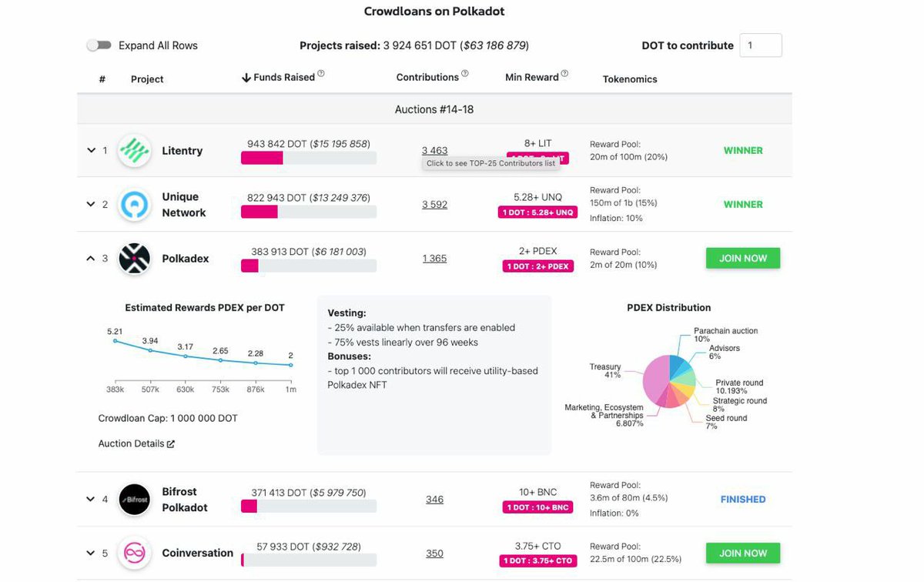Open Bifrost's 346 contributions link

(x=434, y=499)
